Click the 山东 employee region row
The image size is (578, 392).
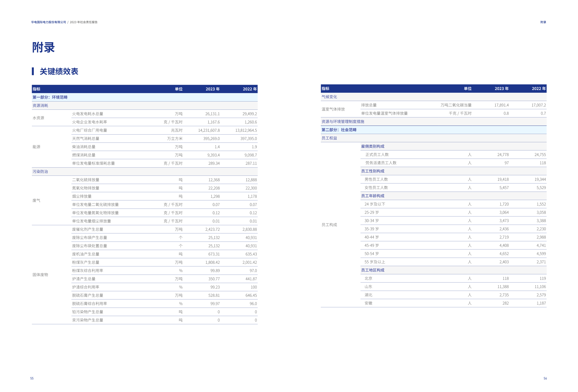click(368, 287)
